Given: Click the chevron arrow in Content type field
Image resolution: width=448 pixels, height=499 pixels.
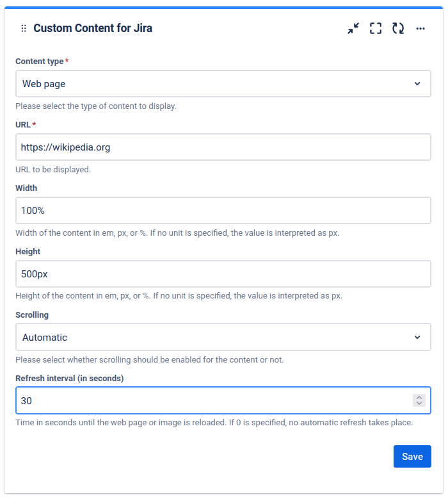Looking at the screenshot, I should pyautogui.click(x=417, y=84).
